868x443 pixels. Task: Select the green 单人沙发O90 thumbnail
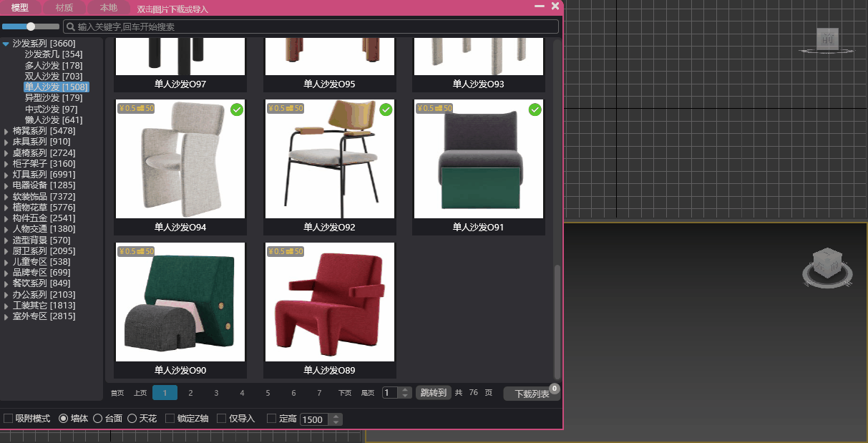[x=180, y=302]
